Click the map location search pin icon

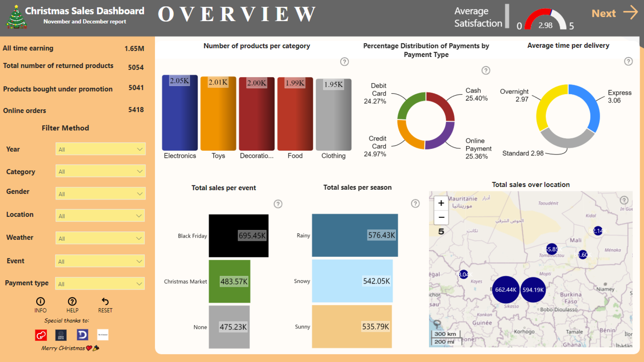437,324
